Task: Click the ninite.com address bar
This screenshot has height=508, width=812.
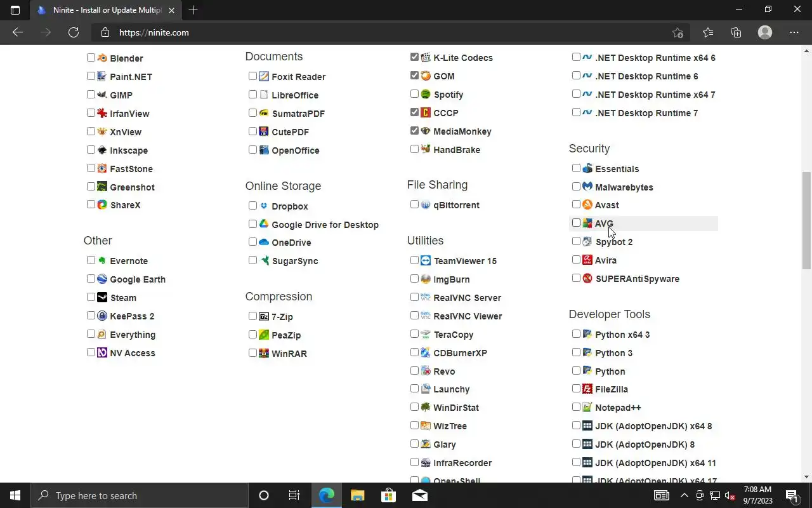Action: 390,32
